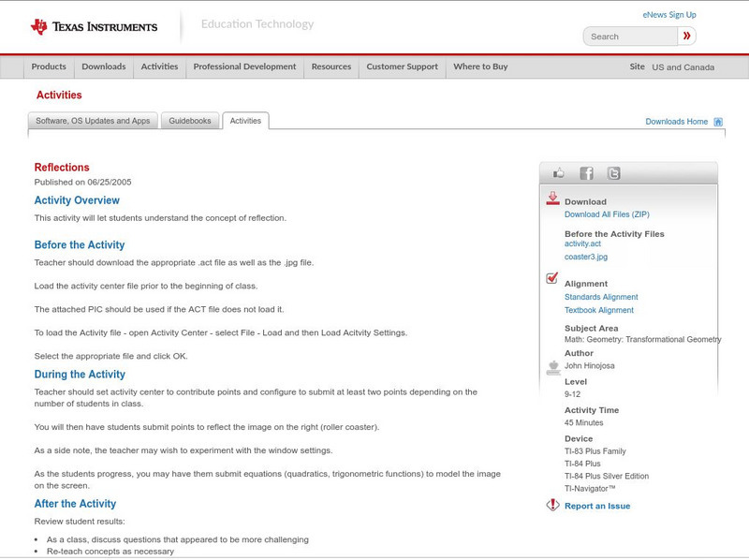Share the activity via Facebook icon
The height and width of the screenshot is (560, 749).
tap(586, 173)
